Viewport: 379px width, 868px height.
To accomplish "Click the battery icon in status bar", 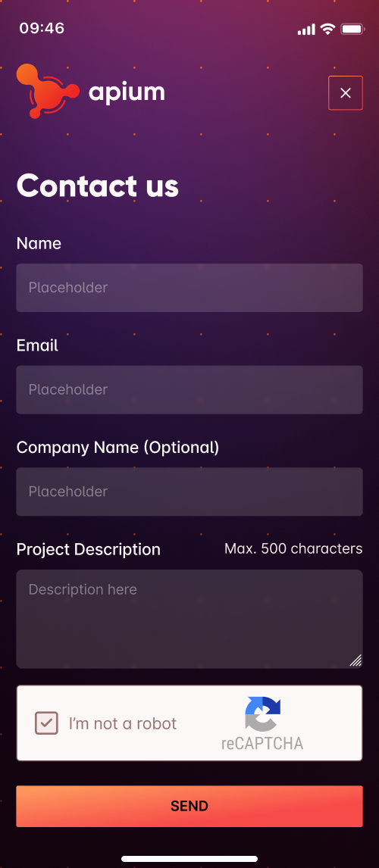I will (352, 29).
